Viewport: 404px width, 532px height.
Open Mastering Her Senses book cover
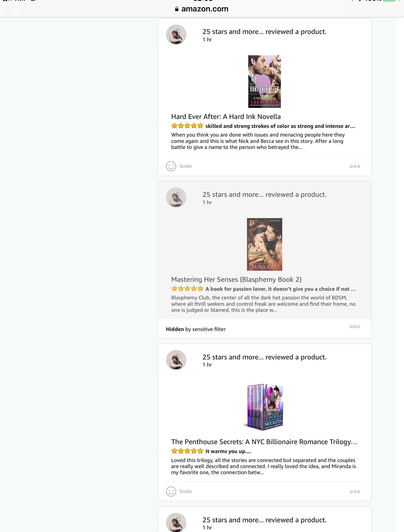click(x=264, y=244)
